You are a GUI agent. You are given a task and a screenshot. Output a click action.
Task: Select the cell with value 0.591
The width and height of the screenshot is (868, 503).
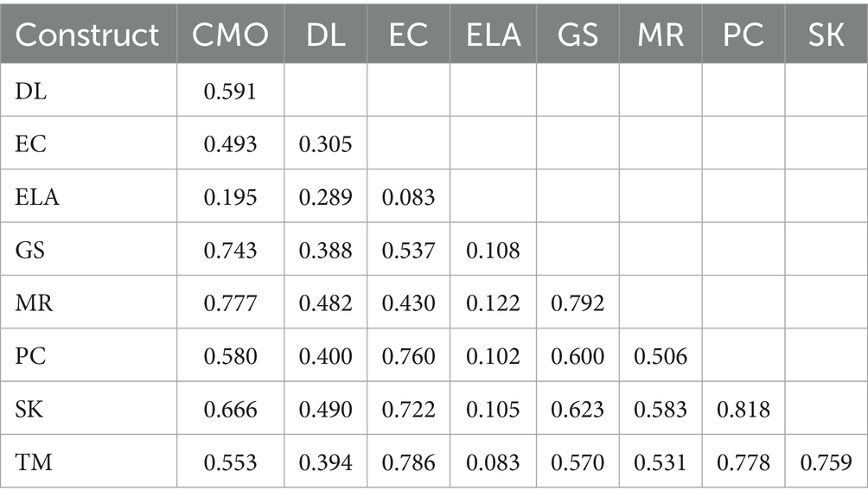pyautogui.click(x=230, y=91)
